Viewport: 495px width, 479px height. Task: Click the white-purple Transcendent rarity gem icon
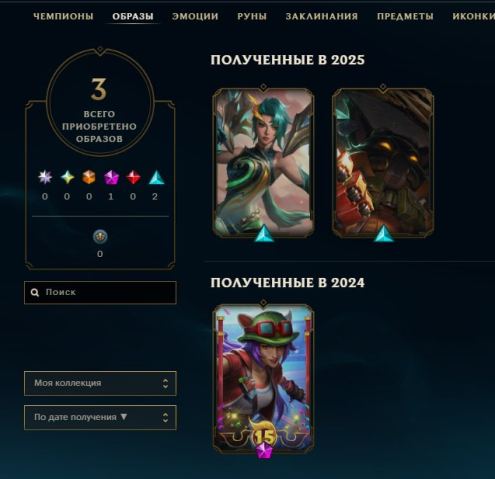[x=45, y=177]
